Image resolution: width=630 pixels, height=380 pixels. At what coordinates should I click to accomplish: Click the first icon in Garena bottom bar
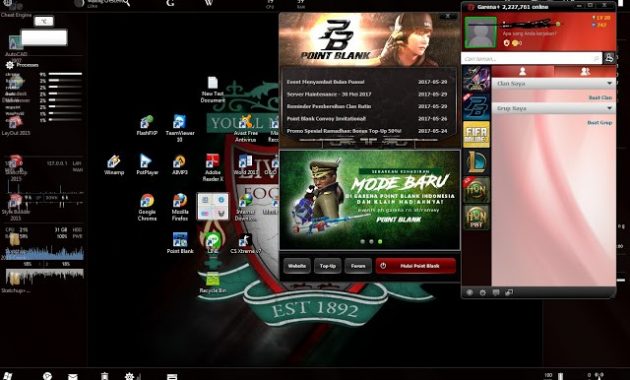(x=469, y=292)
